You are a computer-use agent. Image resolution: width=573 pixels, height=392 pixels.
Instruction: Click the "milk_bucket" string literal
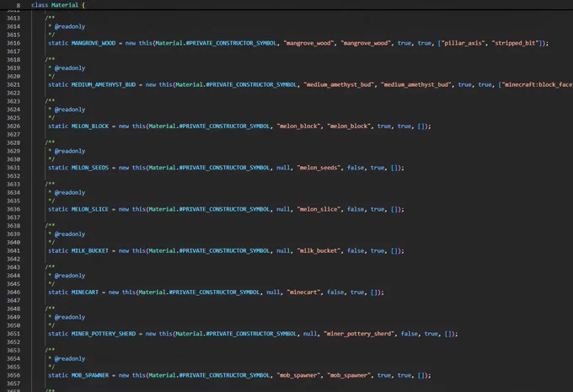(319, 250)
